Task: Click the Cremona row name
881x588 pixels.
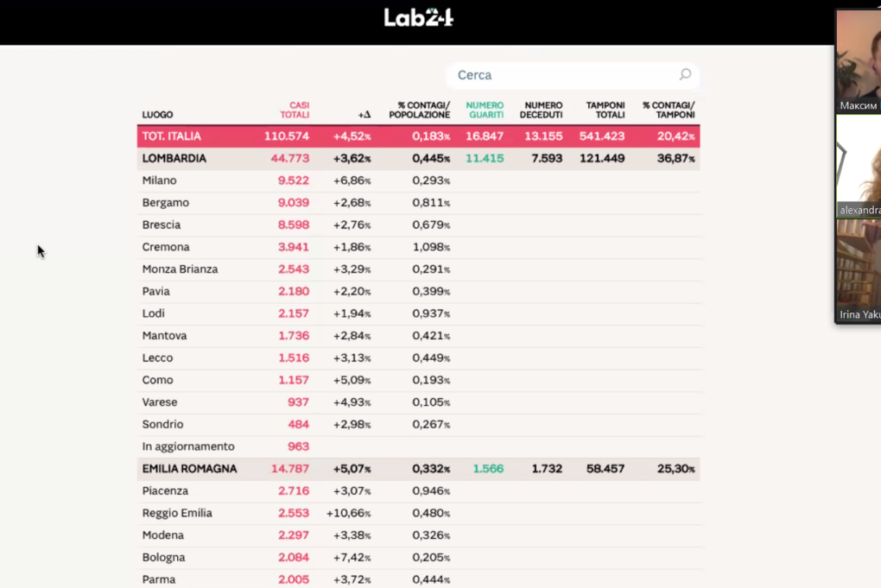Action: 166,247
